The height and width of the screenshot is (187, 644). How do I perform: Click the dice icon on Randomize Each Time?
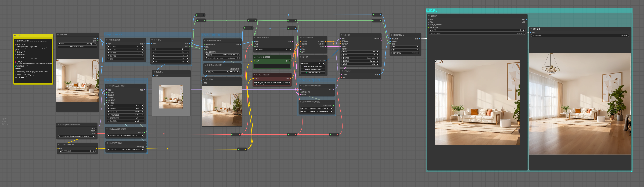coord(305,67)
